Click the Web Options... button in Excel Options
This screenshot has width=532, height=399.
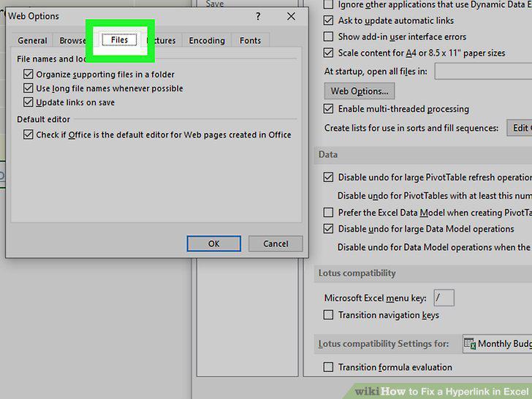point(360,91)
